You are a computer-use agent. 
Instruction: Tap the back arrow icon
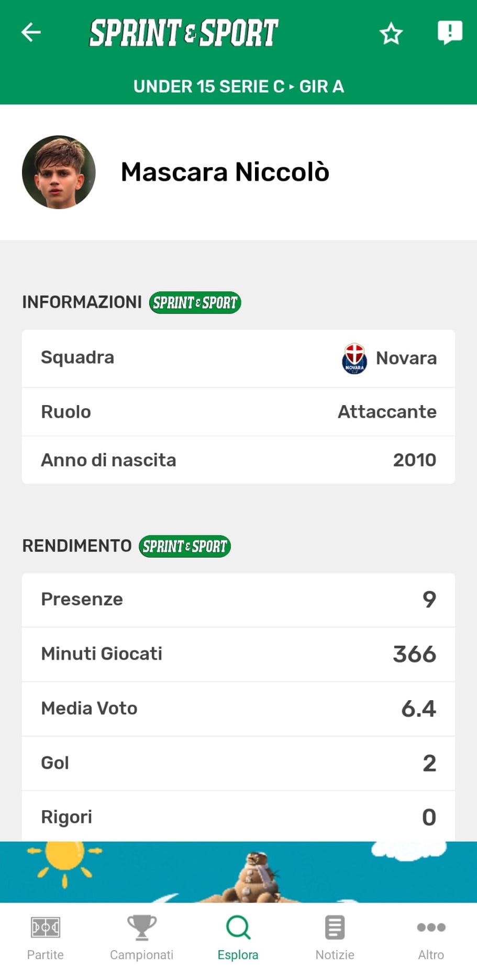pos(31,32)
